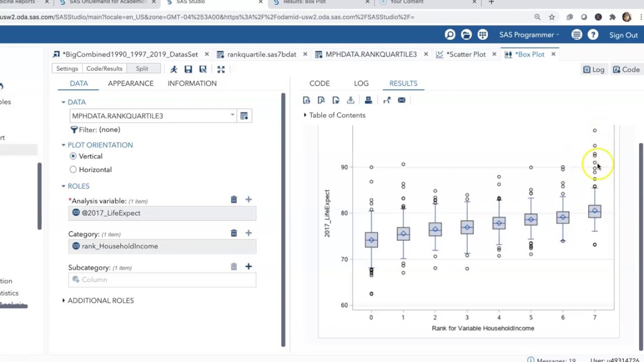Screen dimensions: 644x362
Task: Run the task with the running-man icon
Action: click(174, 69)
